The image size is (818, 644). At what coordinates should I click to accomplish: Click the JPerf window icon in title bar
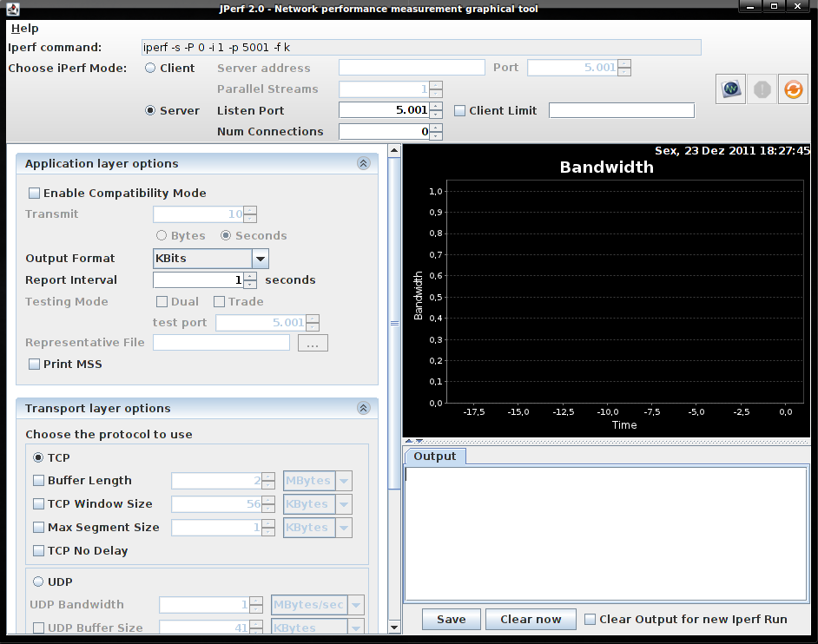(x=13, y=9)
